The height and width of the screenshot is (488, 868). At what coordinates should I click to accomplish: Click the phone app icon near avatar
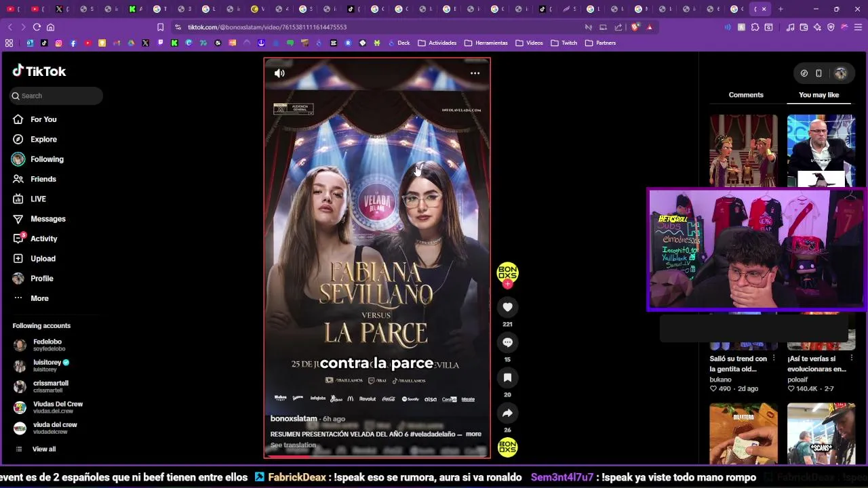coord(818,73)
